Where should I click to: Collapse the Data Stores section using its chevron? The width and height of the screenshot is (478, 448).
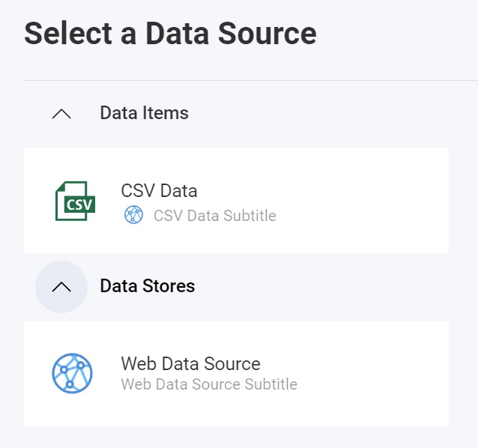[61, 287]
